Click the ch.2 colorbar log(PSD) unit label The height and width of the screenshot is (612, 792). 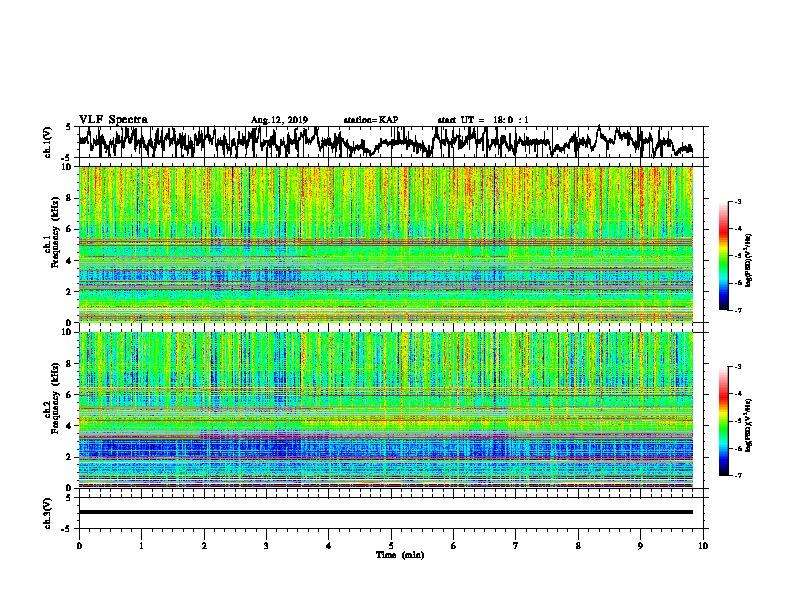click(x=749, y=425)
